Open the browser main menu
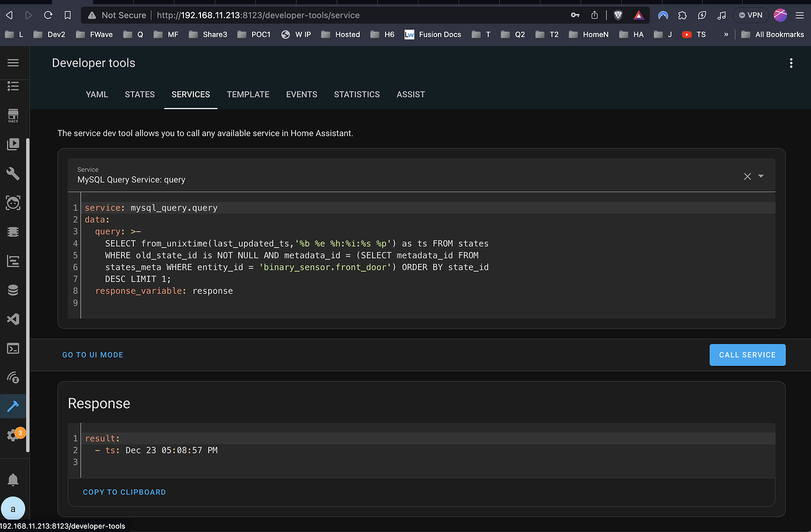 click(800, 15)
